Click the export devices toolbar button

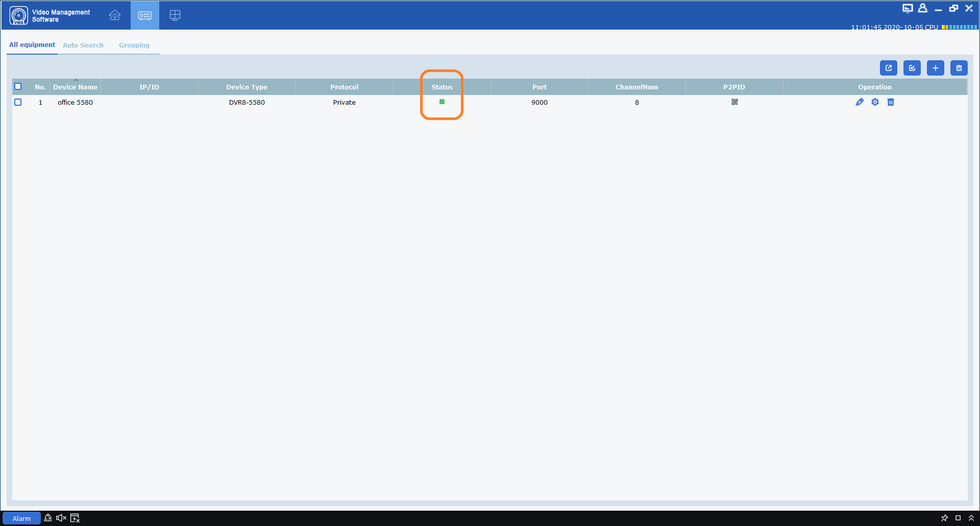888,68
